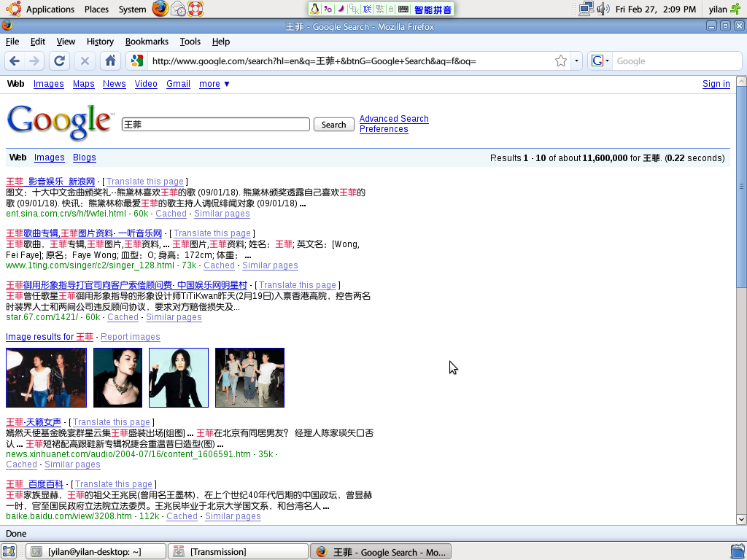Screen dimensions: 747x560
Task: Stop loading with the Stop X button
Action: [x=85, y=61]
